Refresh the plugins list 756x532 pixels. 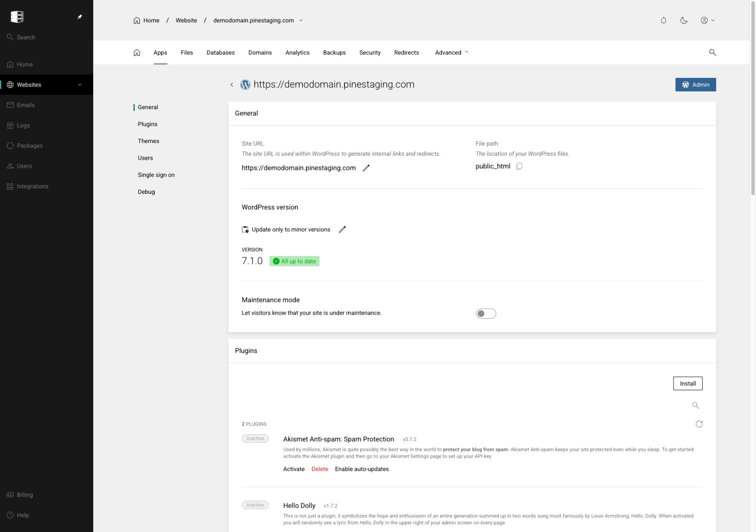tap(699, 424)
